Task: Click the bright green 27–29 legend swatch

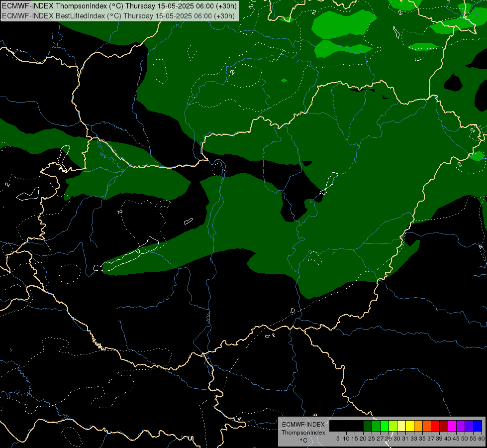Action: [385, 426]
